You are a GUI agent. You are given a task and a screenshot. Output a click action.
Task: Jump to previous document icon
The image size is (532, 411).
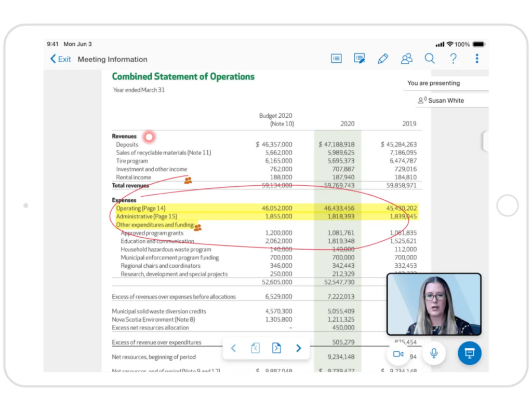coord(255,348)
